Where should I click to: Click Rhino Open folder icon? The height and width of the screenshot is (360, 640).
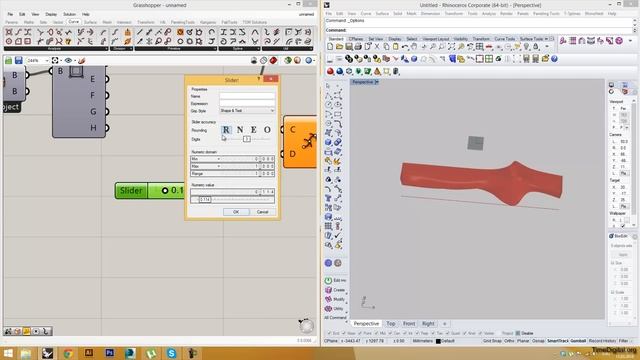(339, 47)
